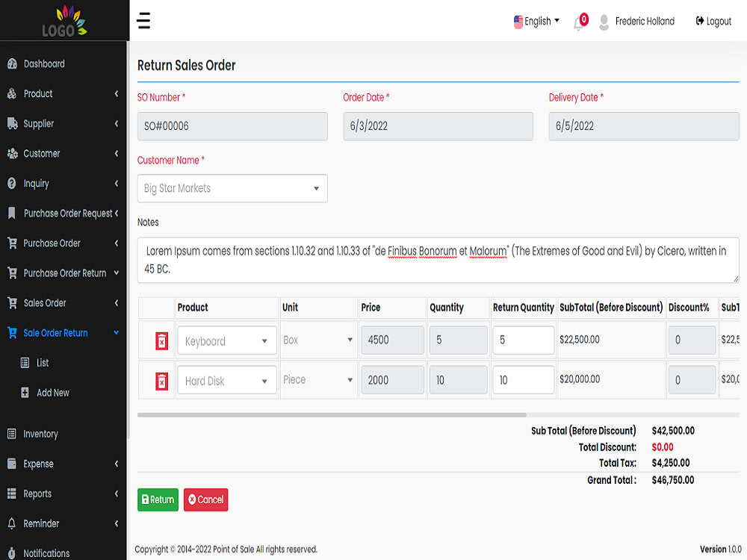Click the Purchase Order Request bookmark icon
Screen dimensions: 747x560
[x=12, y=214]
